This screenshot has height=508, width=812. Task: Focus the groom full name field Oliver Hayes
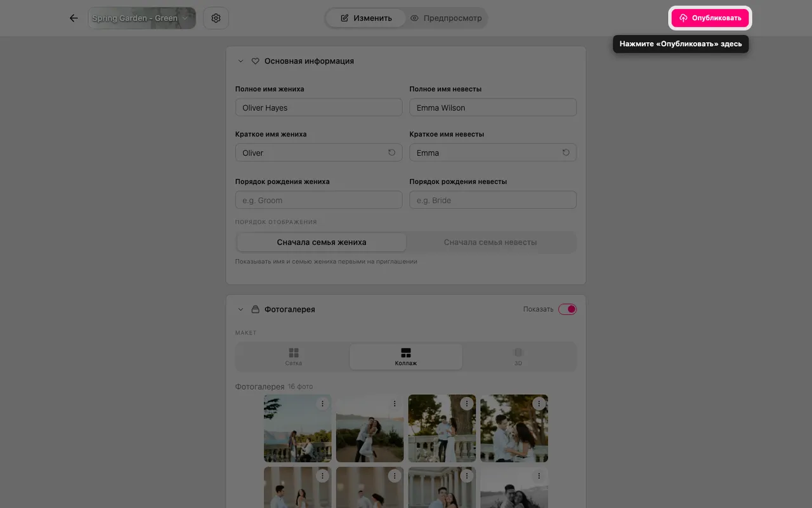pos(318,107)
